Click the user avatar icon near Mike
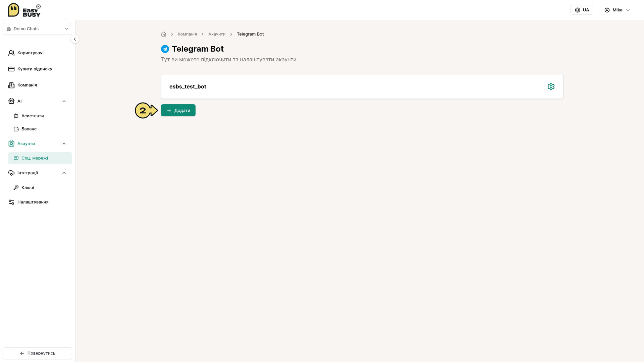This screenshot has height=362, width=644. [607, 10]
